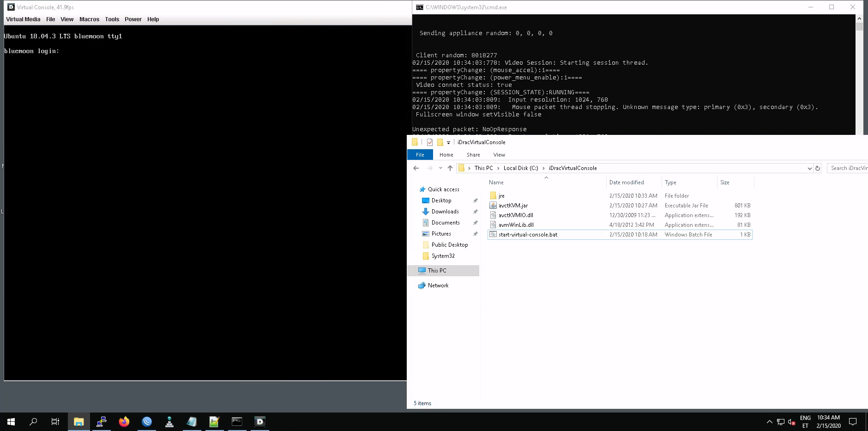Sort files by Name column
This screenshot has width=868, height=431.
click(496, 182)
